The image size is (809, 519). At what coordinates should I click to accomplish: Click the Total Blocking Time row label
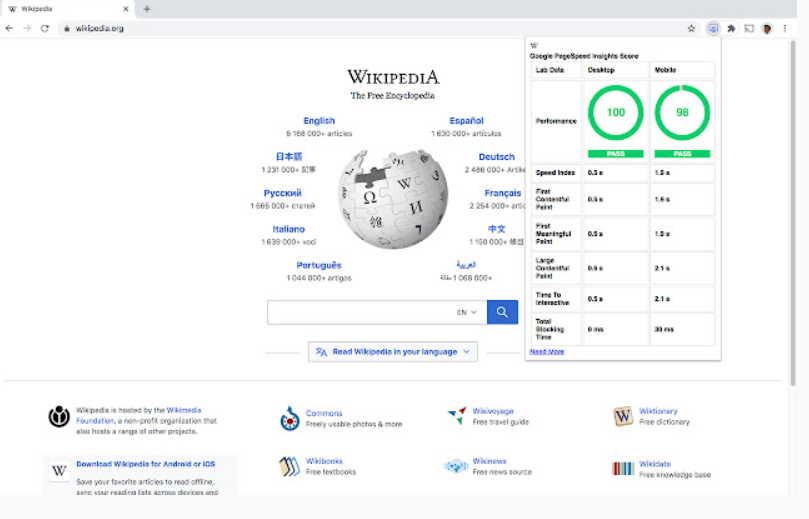tap(549, 329)
